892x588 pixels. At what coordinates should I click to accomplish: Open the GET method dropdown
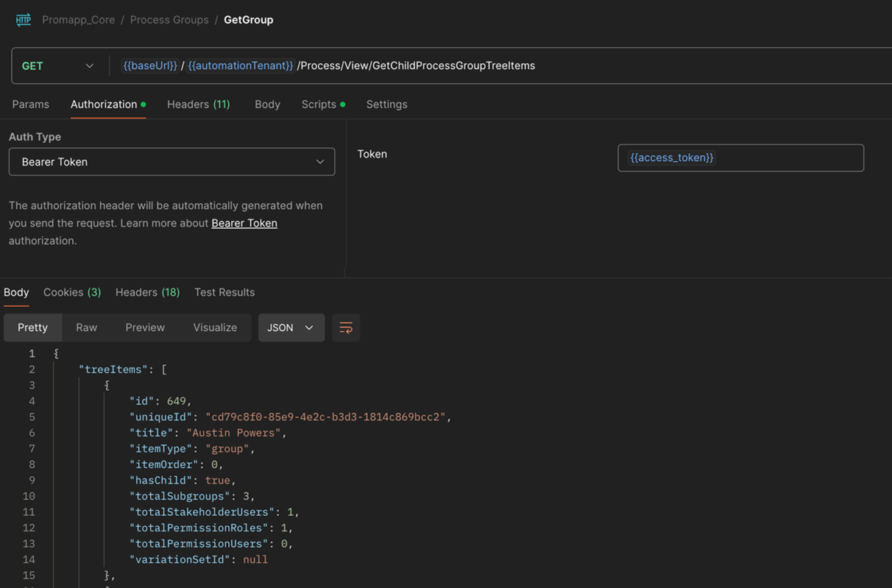(x=58, y=65)
